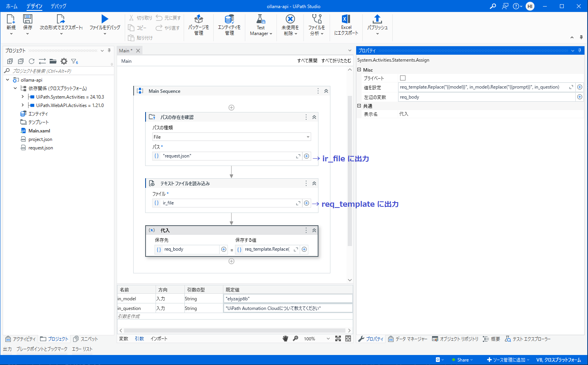Image resolution: width=588 pixels, height=365 pixels.
Task: Click project panel refresh icon
Action: pos(32,61)
